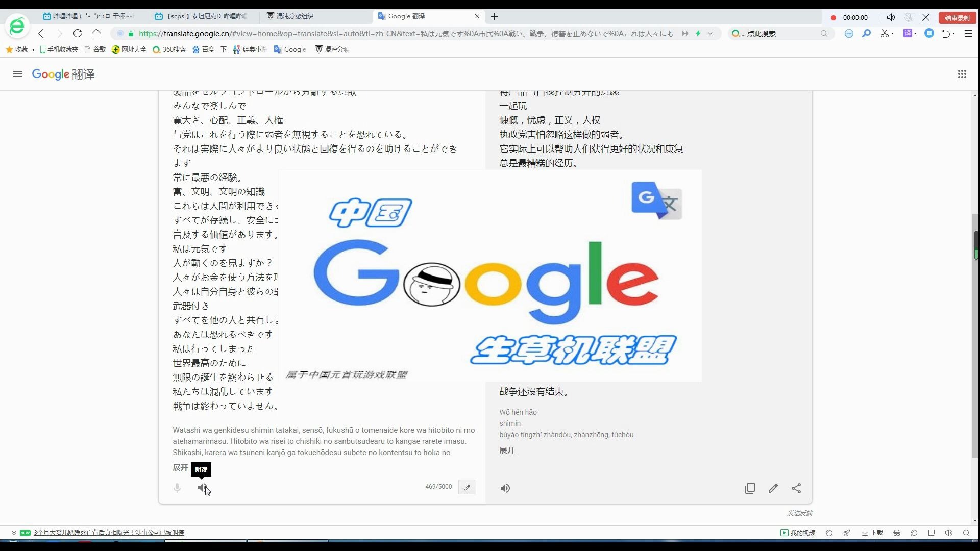Click the blue grid extensions icon
The image size is (980, 551).
(929, 33)
